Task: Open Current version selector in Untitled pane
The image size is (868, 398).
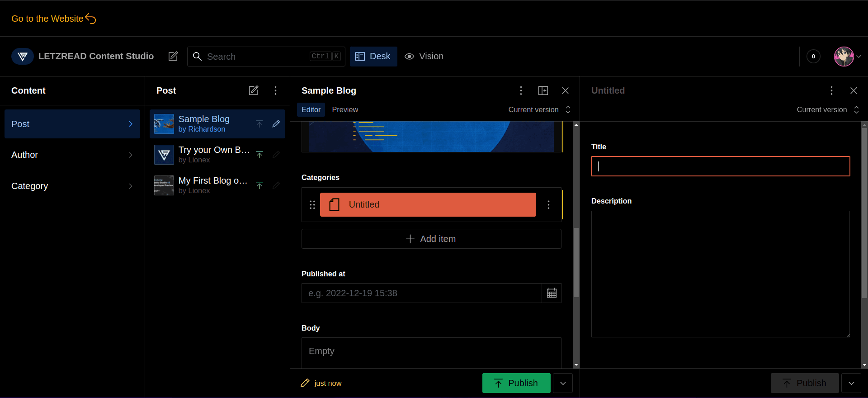Action: (828, 109)
